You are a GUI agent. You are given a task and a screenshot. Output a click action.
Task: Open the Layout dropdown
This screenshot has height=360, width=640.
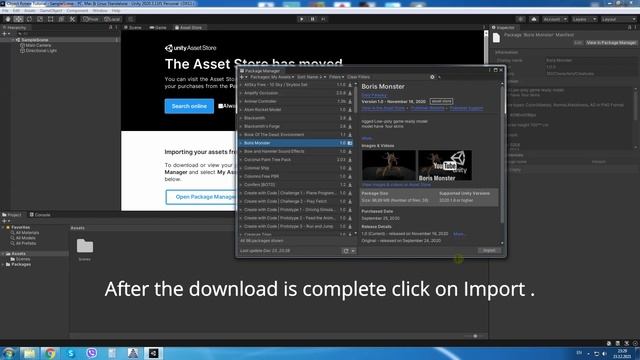pyautogui.click(x=618, y=19)
